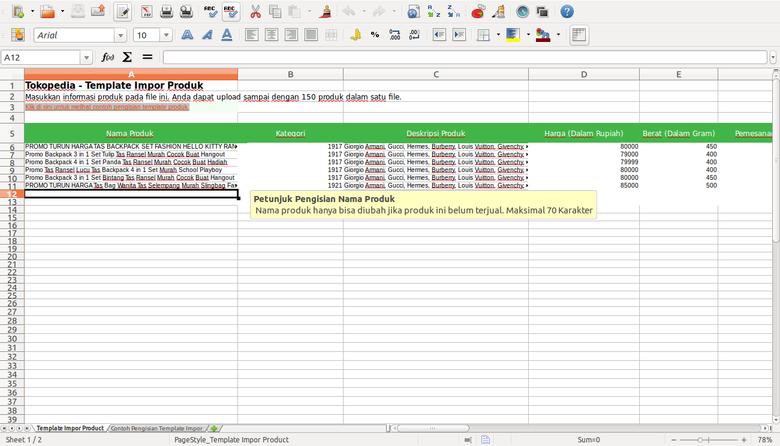Select column C header
Viewport: 780px width, 446px height.
coord(436,74)
